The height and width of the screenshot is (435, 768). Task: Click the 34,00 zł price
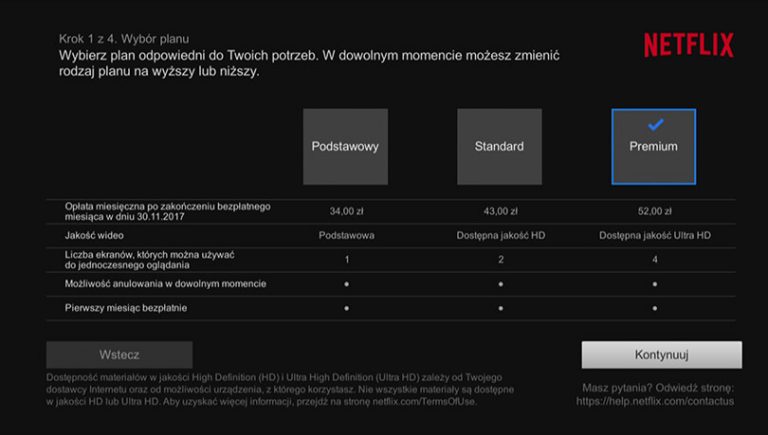(346, 211)
